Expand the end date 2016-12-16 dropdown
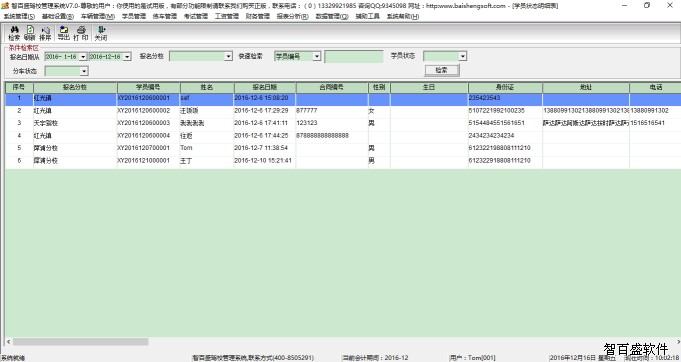Image resolution: width=681 pixels, height=362 pixels. (x=127, y=57)
